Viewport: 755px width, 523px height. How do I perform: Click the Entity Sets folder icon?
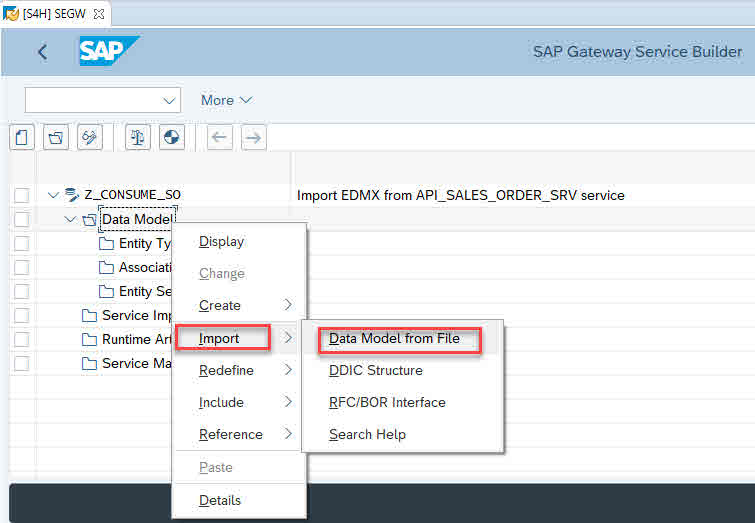[x=106, y=291]
